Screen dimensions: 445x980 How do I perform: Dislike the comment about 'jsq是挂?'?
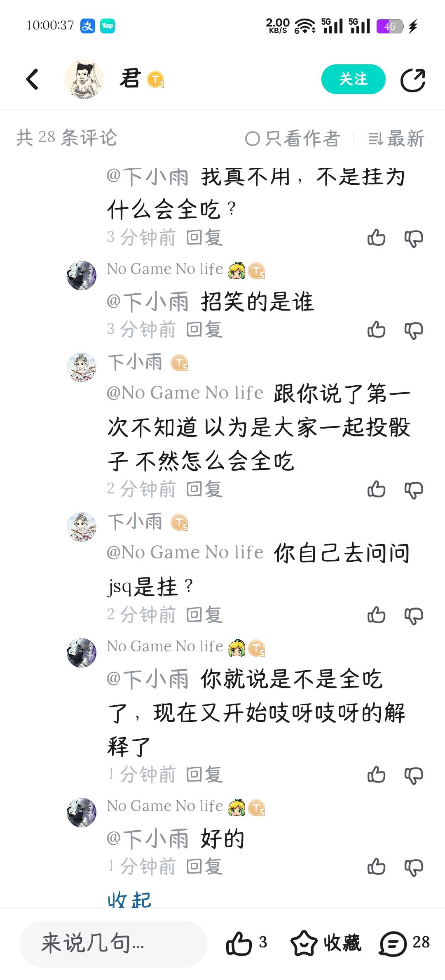pyautogui.click(x=414, y=616)
